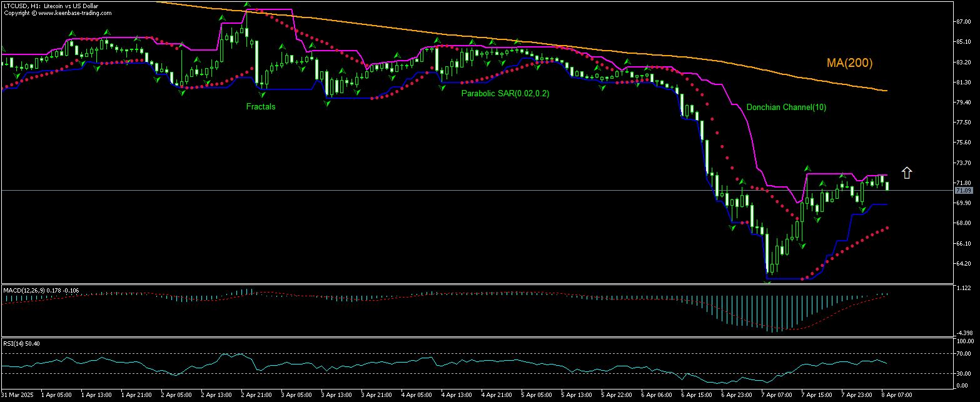The image size is (980, 402).
Task: Click the 31 Mar 2025 date label
Action: pyautogui.click(x=16, y=396)
